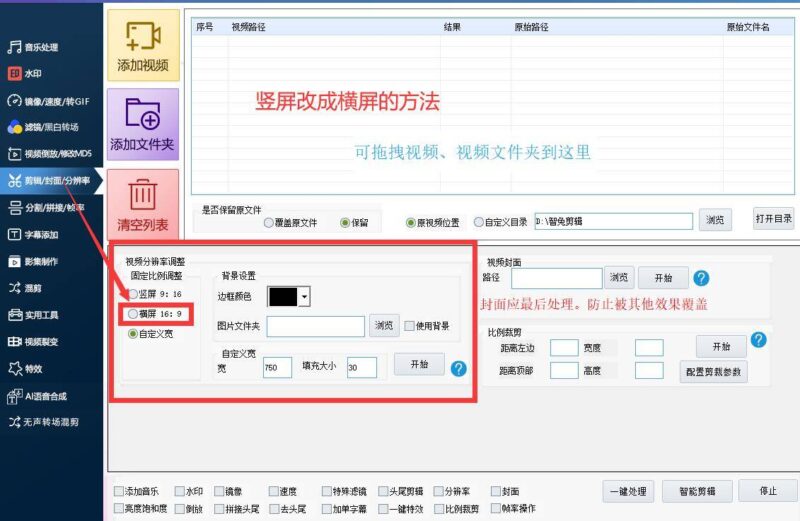Image resolution: width=800 pixels, height=521 pixels.
Task: Click 添加文件夹 add folder button
Action: pyautogui.click(x=143, y=125)
